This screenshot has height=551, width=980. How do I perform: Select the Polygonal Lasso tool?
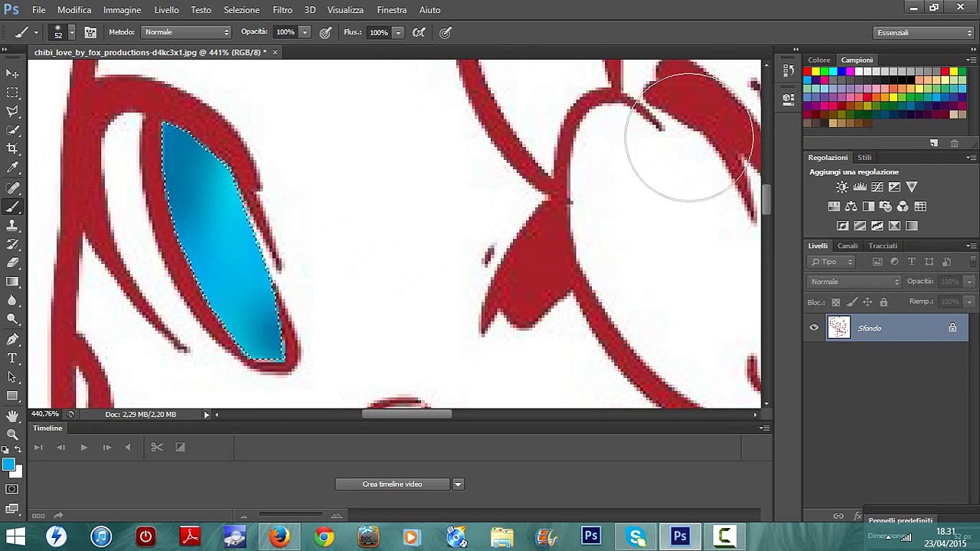click(12, 112)
